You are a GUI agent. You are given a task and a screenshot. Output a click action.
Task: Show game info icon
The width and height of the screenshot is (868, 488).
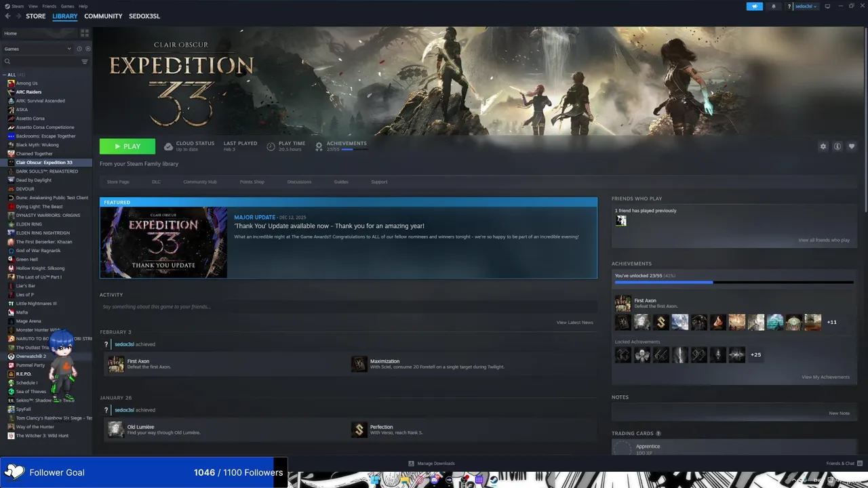(x=837, y=146)
